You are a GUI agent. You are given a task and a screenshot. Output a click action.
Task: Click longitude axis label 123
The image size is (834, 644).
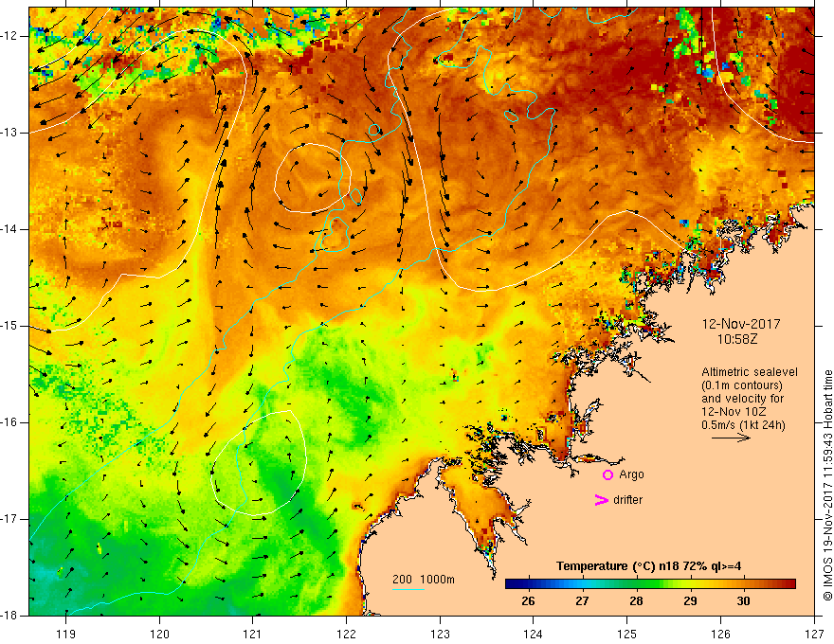point(440,634)
